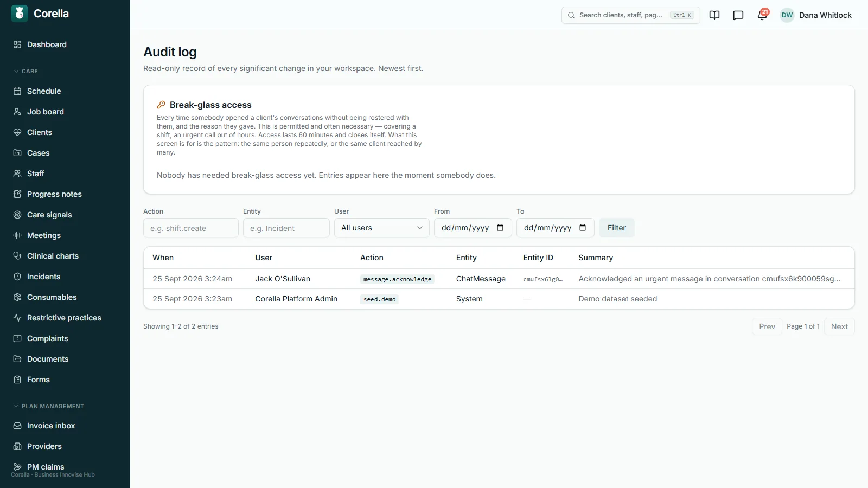Click the seed.demo action tag
Viewport: 868px width, 488px height.
pos(379,299)
